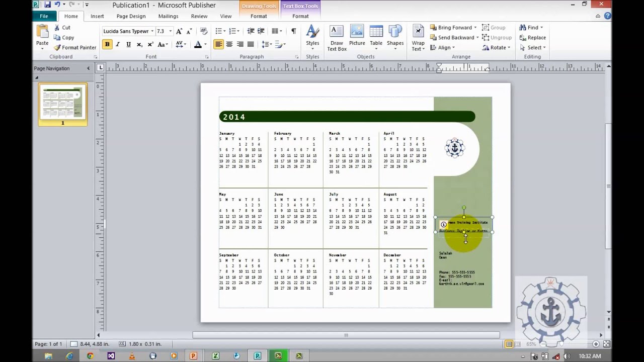
Task: Click the Grow Font icon
Action: [x=179, y=31]
